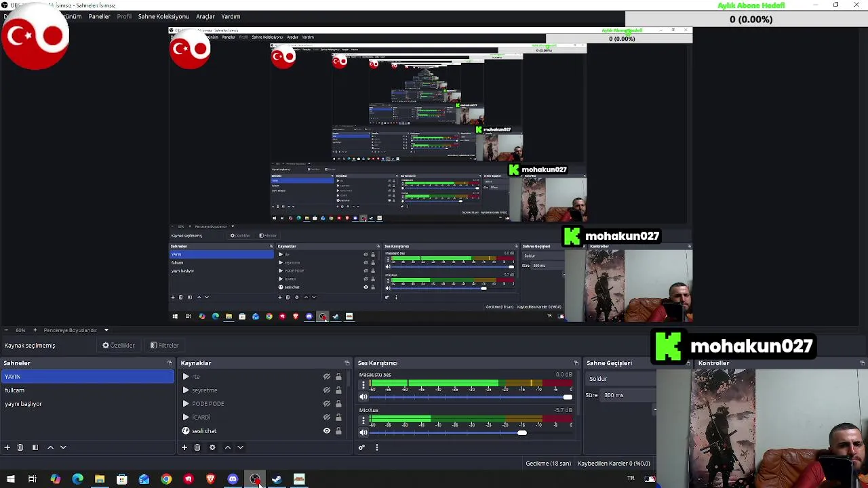Undock the Ses Karıştırıcı panel
Screen dimensions: 868x488
point(576,363)
